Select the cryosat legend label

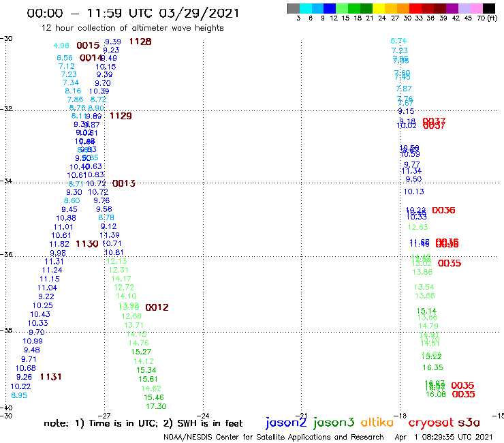[x=430, y=423]
